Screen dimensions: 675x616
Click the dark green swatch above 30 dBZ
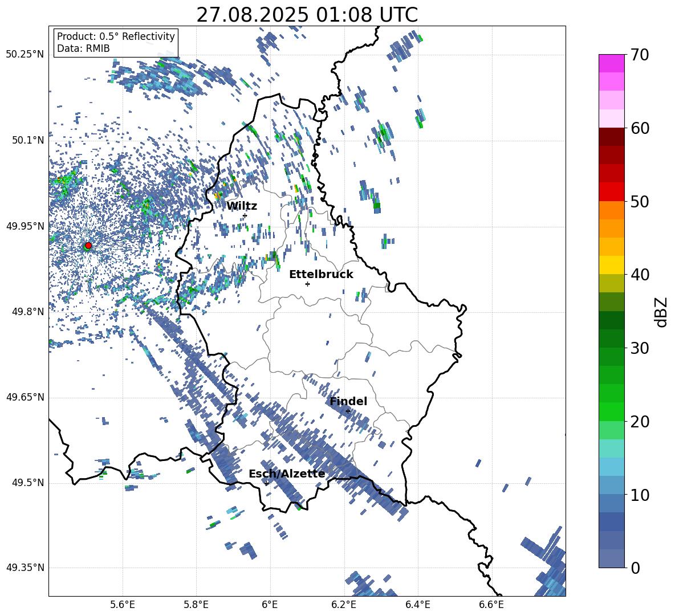click(x=611, y=338)
